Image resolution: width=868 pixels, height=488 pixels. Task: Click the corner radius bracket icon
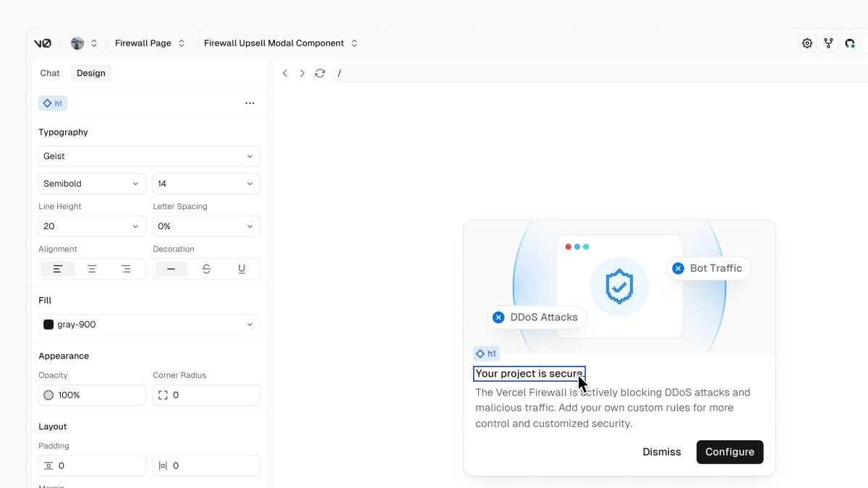163,395
